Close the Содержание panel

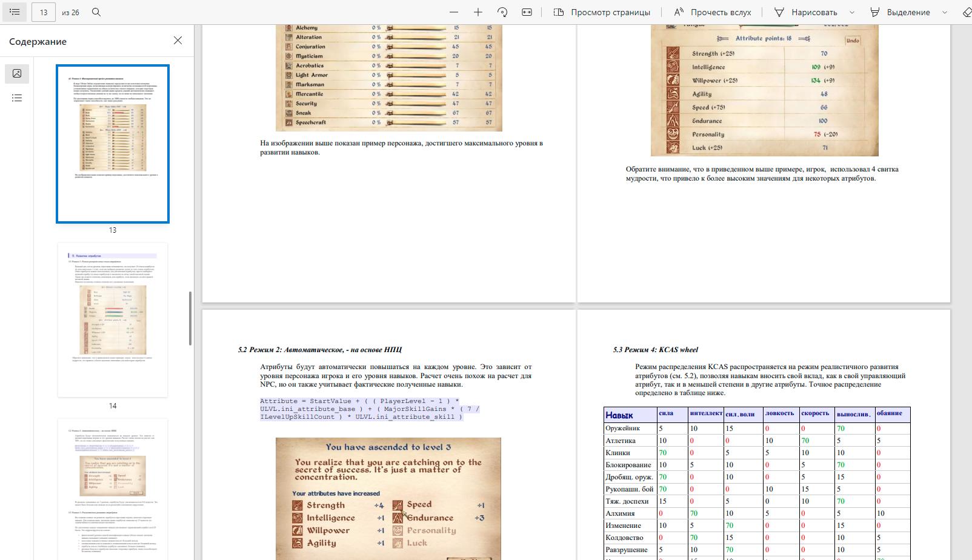pyautogui.click(x=178, y=41)
